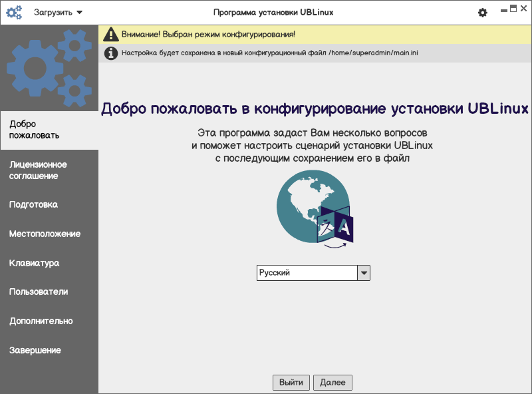This screenshot has width=532, height=394.
Task: Click the heading 'Добро пожаловать в конфигурирование установки UBLinux'
Action: [315, 109]
